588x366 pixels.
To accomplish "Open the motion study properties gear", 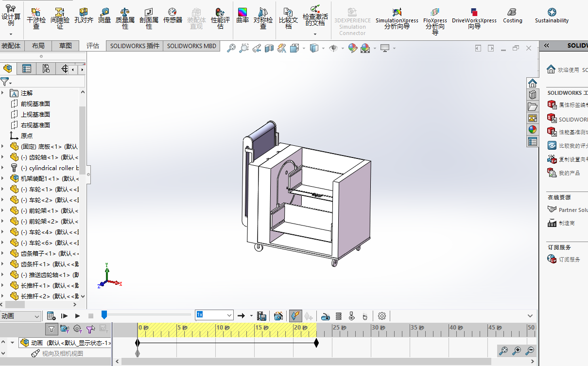I will (x=382, y=316).
